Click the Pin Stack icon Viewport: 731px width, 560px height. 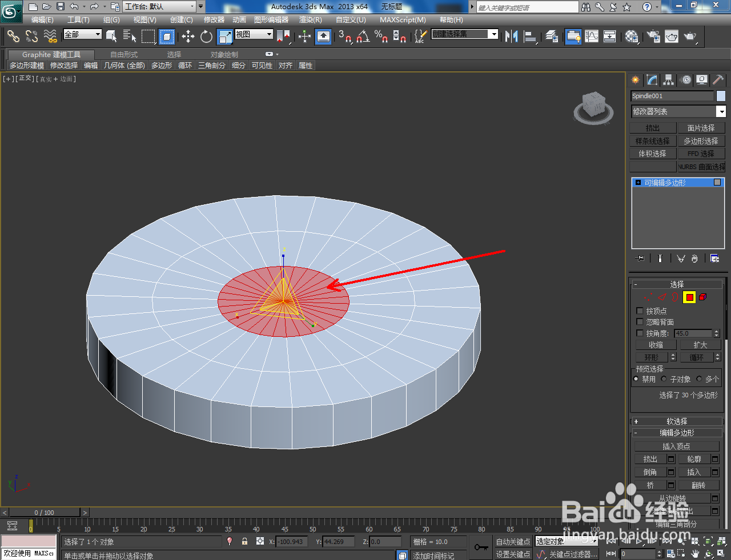click(x=640, y=259)
